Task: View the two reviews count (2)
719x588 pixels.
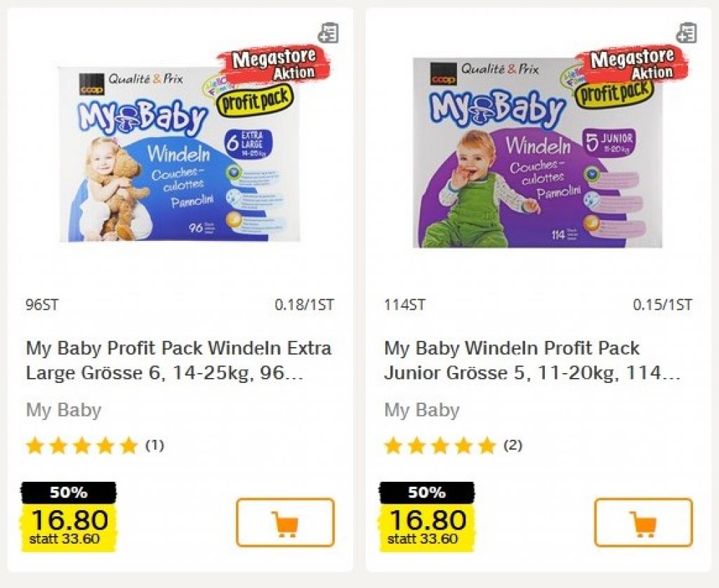Action: coord(513,445)
